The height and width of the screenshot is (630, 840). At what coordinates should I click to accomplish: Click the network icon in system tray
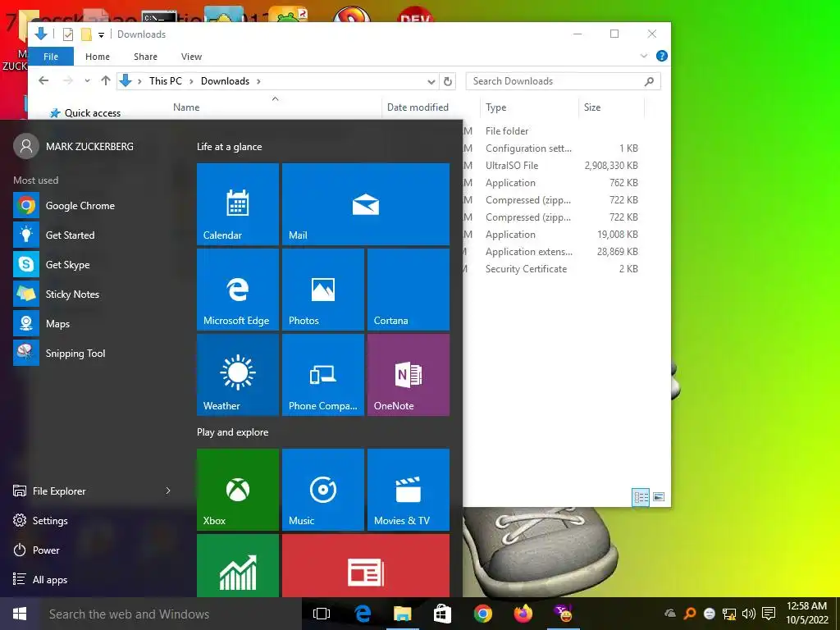coord(729,614)
